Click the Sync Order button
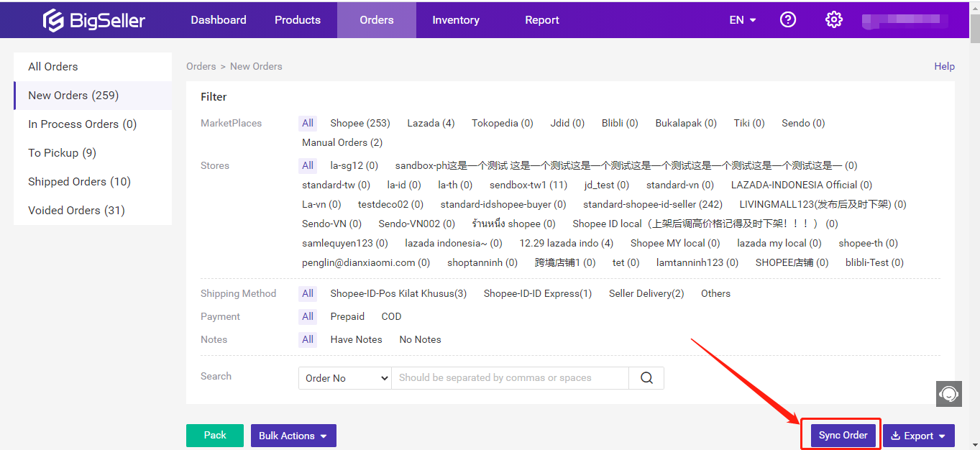980x450 pixels. point(843,436)
